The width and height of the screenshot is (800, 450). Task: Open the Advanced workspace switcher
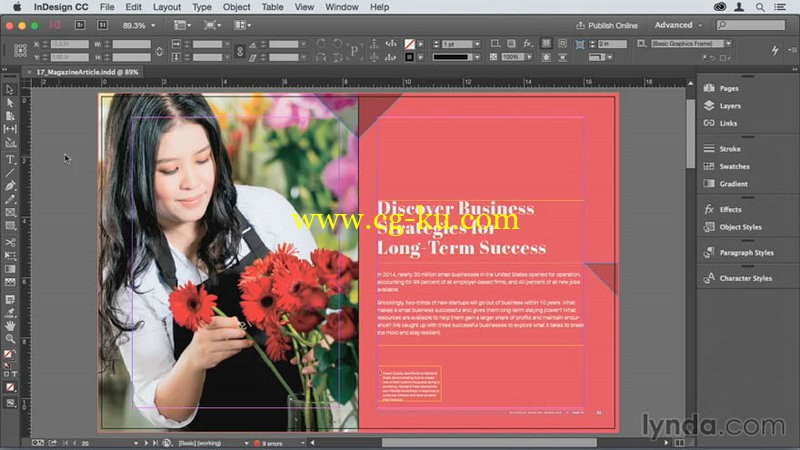[x=678, y=25]
